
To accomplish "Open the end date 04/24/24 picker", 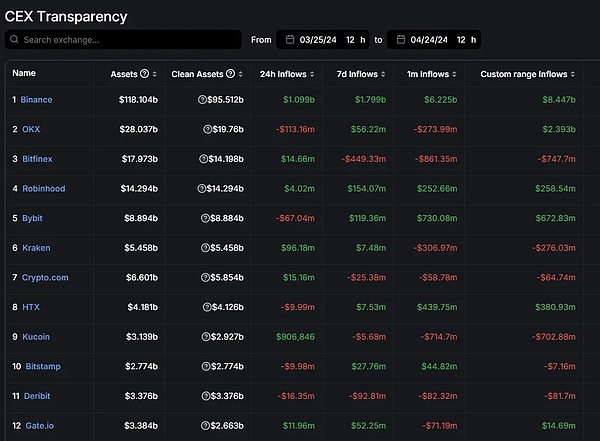I will click(427, 40).
